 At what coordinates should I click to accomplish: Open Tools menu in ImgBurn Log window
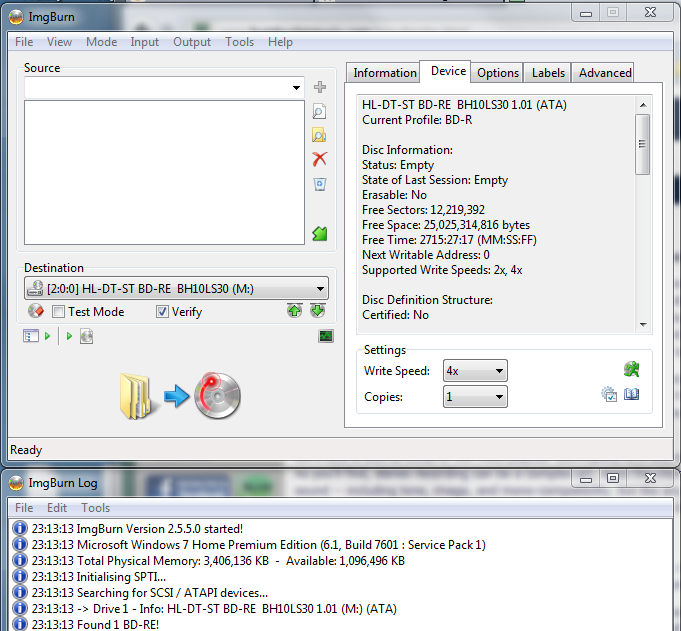pos(96,508)
